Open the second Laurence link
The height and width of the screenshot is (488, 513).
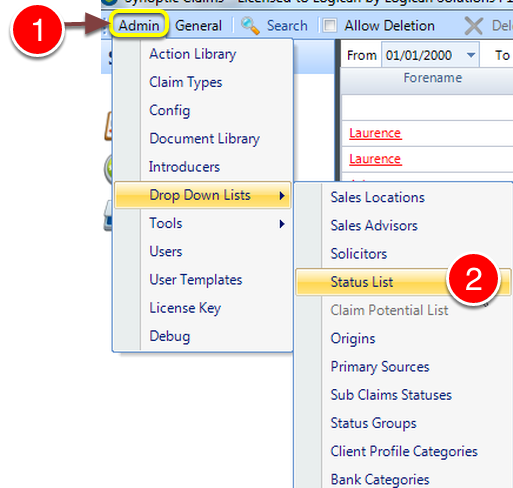pyautogui.click(x=375, y=159)
